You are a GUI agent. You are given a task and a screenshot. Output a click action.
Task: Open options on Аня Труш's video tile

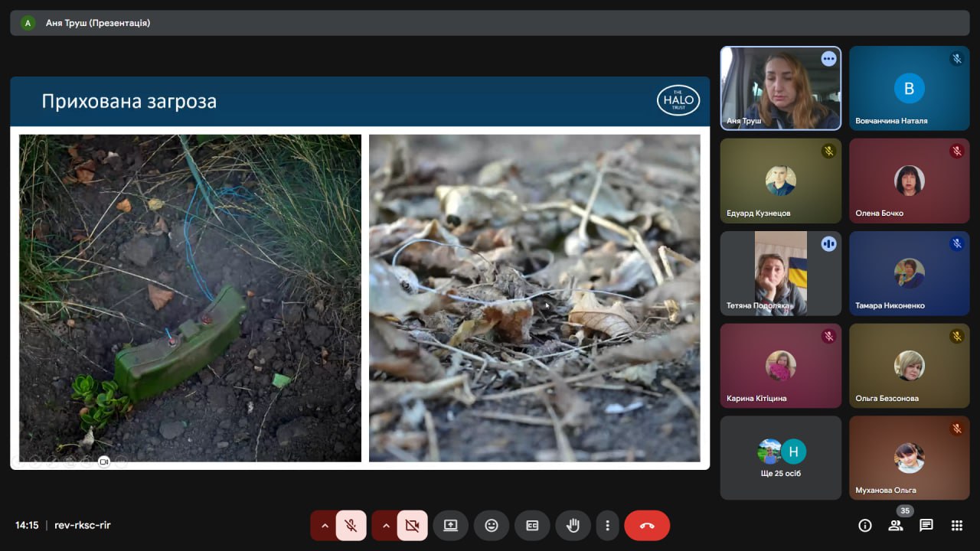point(828,59)
